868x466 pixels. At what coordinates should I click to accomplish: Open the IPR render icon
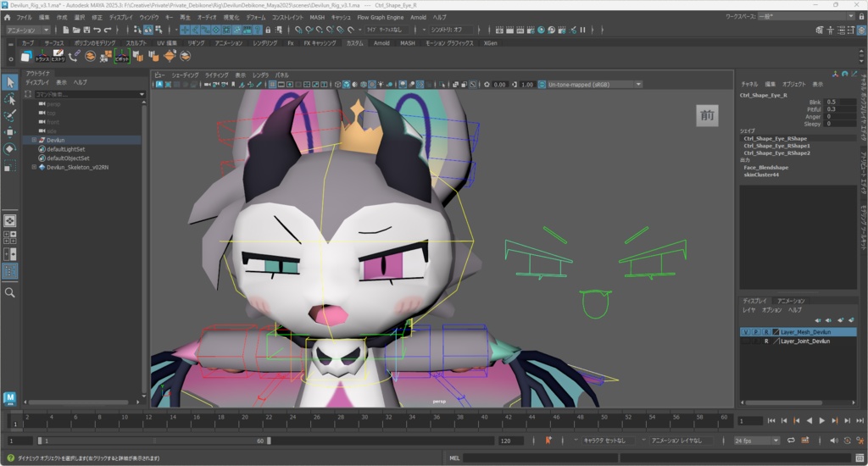click(520, 30)
